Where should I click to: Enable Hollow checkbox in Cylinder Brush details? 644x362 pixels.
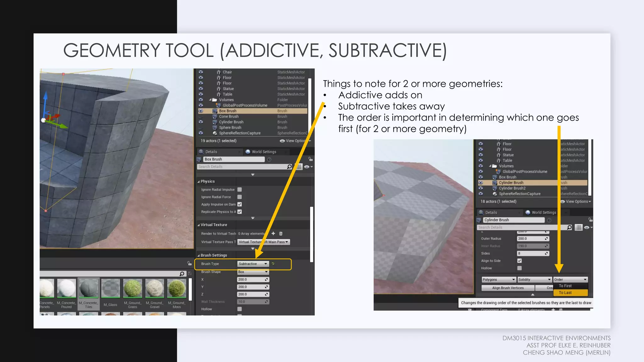coord(519,268)
